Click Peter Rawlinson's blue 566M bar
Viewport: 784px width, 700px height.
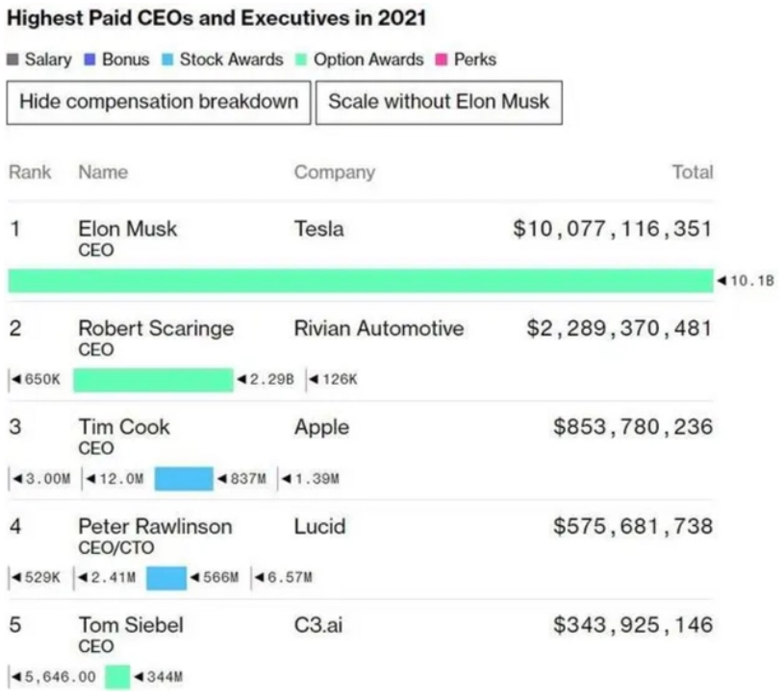point(166,578)
